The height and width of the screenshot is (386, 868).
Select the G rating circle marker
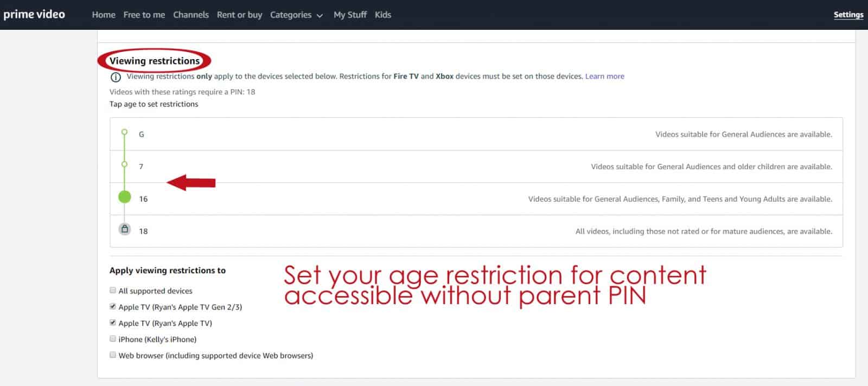pos(125,132)
